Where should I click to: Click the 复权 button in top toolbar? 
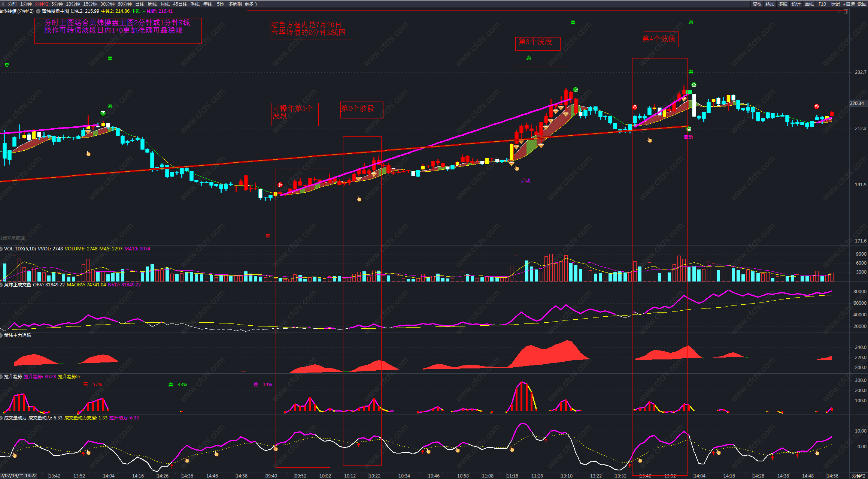click(757, 4)
